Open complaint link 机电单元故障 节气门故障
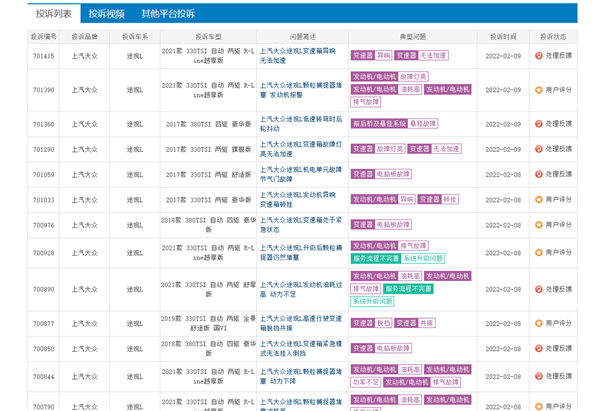 coord(301,174)
